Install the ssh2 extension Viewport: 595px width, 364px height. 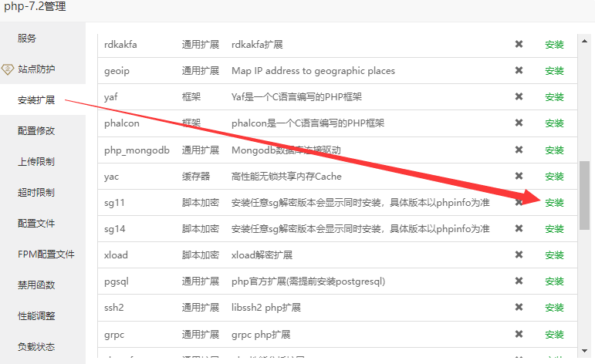pyautogui.click(x=554, y=307)
